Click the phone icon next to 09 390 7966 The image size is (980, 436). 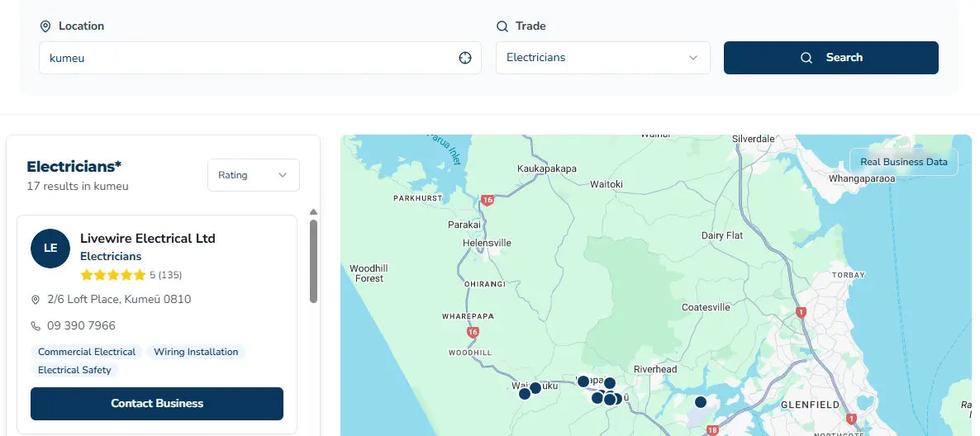point(36,326)
